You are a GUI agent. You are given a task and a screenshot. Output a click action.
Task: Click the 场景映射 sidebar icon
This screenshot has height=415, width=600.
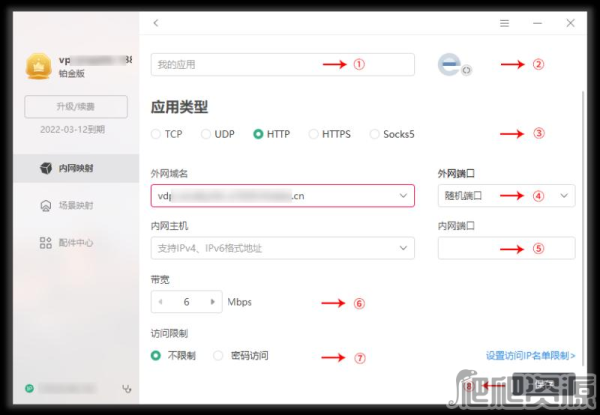point(44,205)
